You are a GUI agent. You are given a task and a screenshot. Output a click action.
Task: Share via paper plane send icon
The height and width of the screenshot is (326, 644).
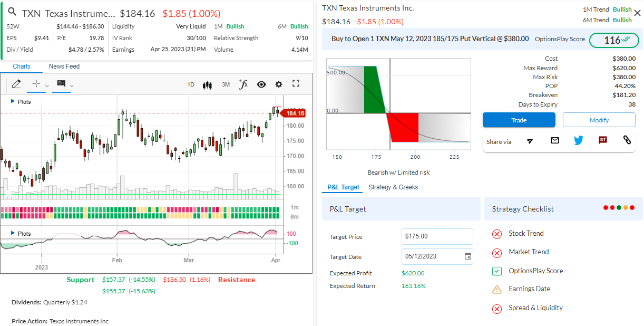pyautogui.click(x=530, y=140)
